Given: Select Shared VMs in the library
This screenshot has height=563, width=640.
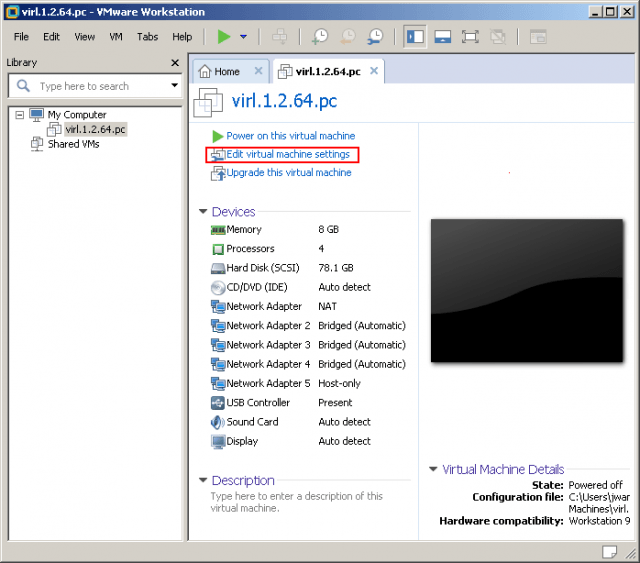Looking at the screenshot, I should [73, 144].
